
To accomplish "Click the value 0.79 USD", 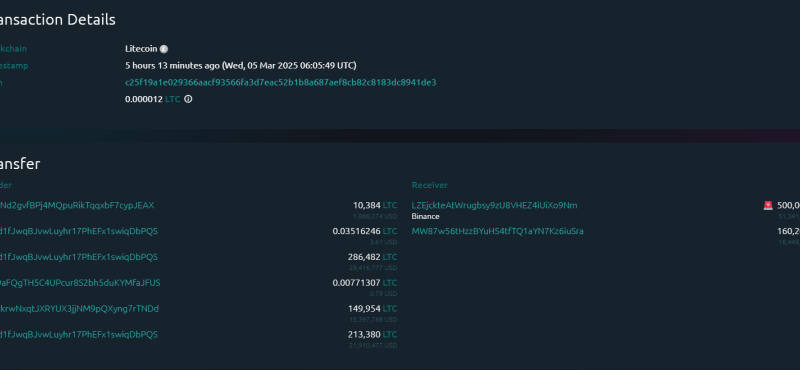I will pyautogui.click(x=384, y=294).
